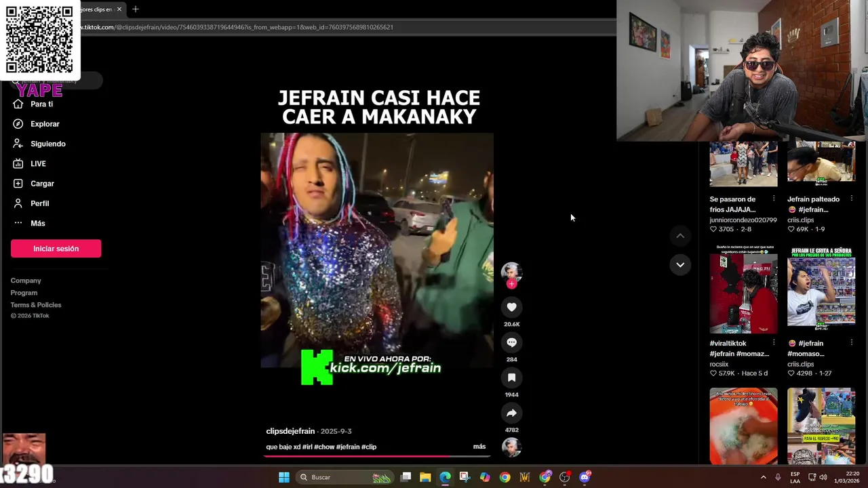The height and width of the screenshot is (488, 868).
Task: Open comments via speech bubble icon
Action: pos(511,342)
